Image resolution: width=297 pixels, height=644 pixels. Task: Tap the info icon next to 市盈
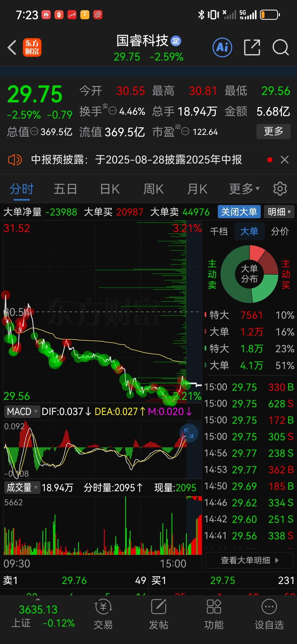[x=185, y=131]
